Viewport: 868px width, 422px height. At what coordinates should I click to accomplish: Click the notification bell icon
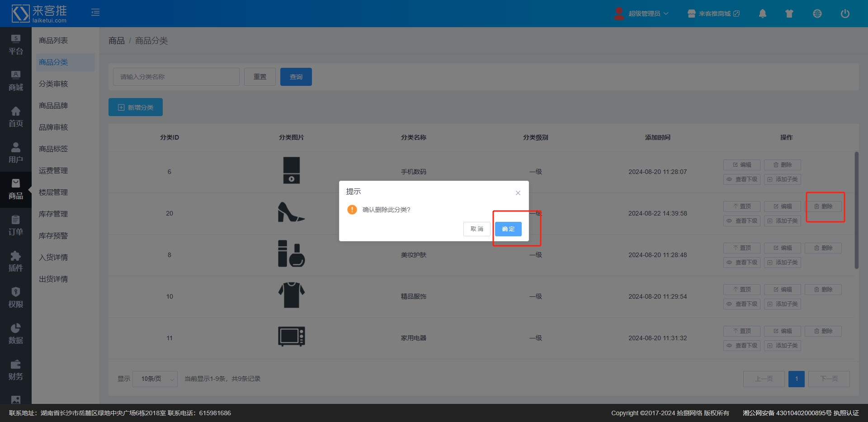[x=762, y=14]
